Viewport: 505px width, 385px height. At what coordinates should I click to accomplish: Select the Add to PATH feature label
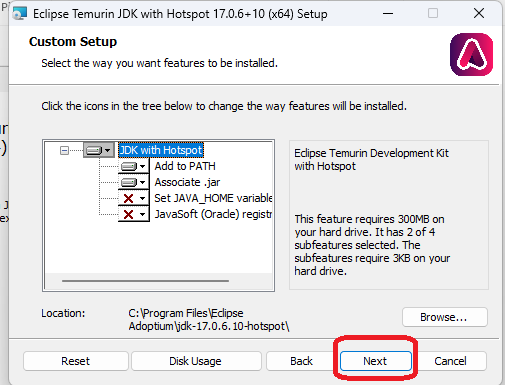pyautogui.click(x=185, y=166)
